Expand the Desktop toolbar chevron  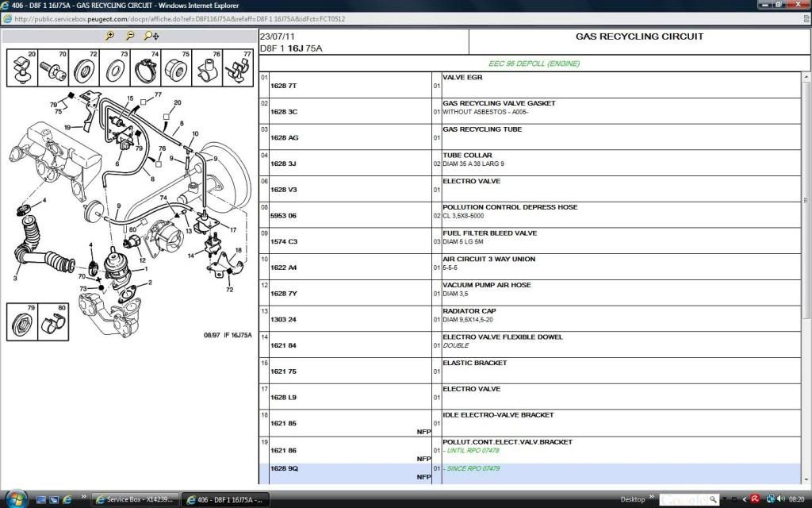652,498
